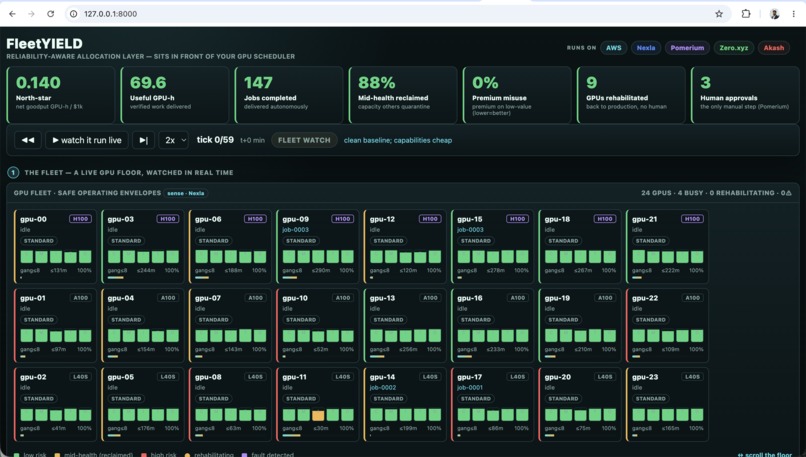
Task: Click the H100 tag on gpu-21
Action: pyautogui.click(x=692, y=219)
